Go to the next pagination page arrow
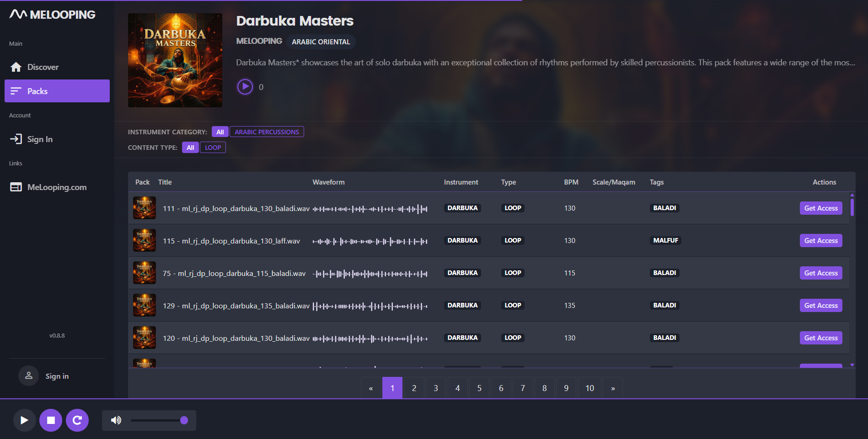The height and width of the screenshot is (439, 868). pyautogui.click(x=613, y=388)
